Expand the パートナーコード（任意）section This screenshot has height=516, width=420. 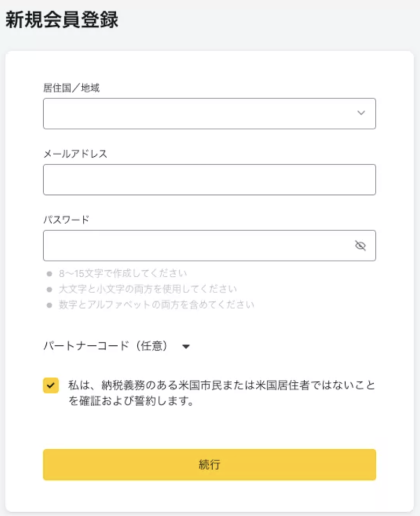pyautogui.click(x=116, y=346)
